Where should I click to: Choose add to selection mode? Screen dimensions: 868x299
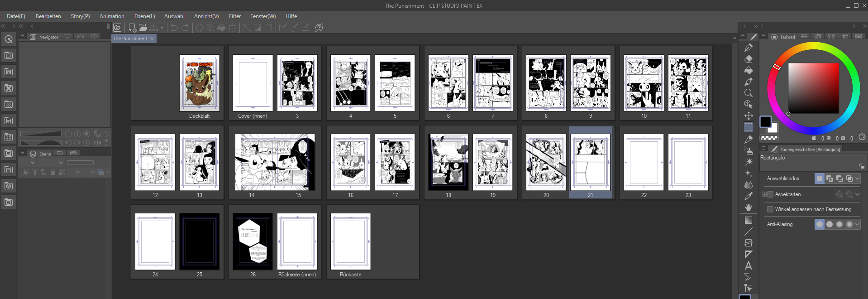point(830,178)
